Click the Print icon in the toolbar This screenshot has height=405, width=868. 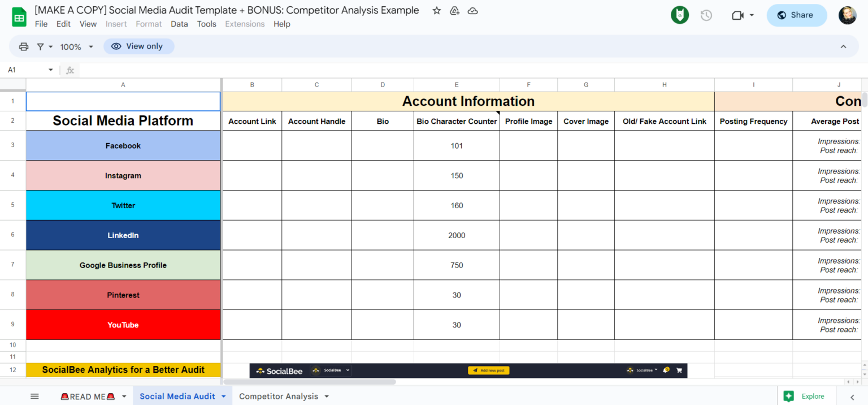(x=23, y=46)
